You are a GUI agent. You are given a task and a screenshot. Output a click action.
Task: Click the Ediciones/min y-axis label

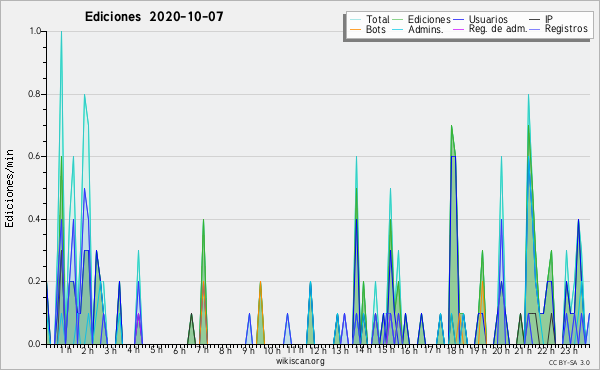[x=9, y=188]
